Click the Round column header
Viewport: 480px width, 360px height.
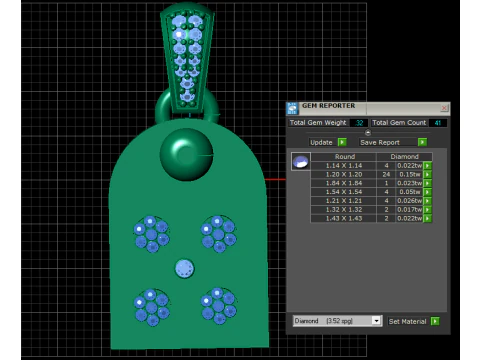coord(345,157)
